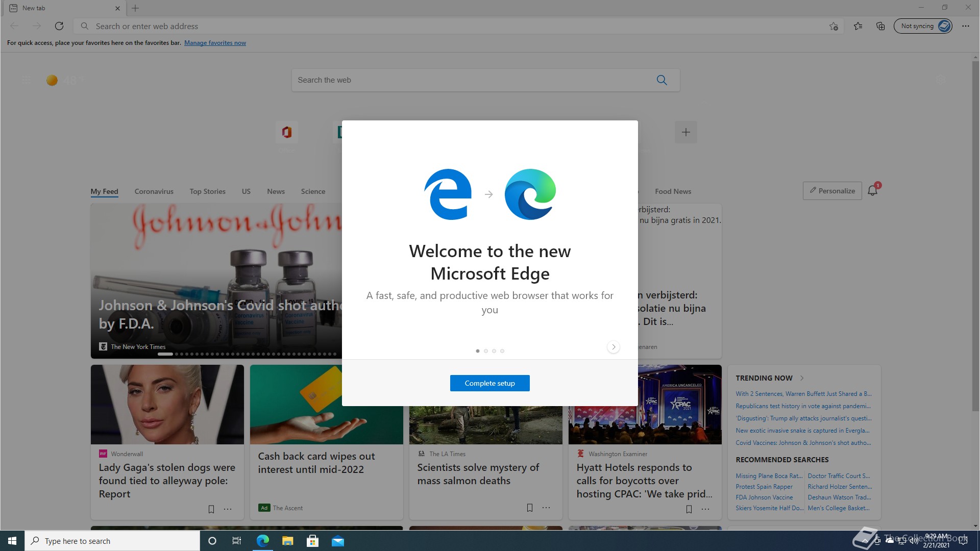Image resolution: width=980 pixels, height=551 pixels.
Task: Select the Food News tab
Action: click(673, 191)
